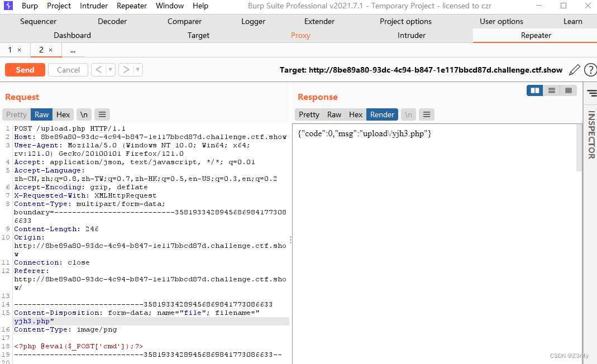Open the Repeater menu
Viewport: 597px width, 364px height.
tap(131, 6)
